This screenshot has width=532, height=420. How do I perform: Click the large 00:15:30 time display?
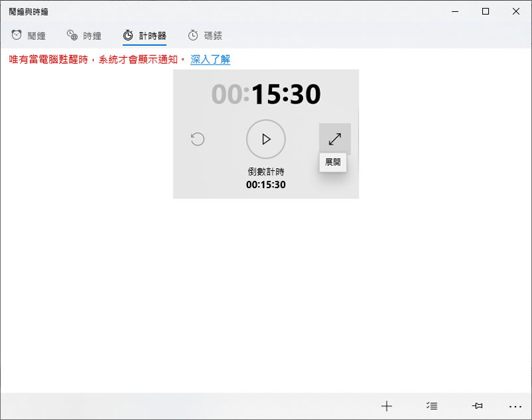pos(266,95)
